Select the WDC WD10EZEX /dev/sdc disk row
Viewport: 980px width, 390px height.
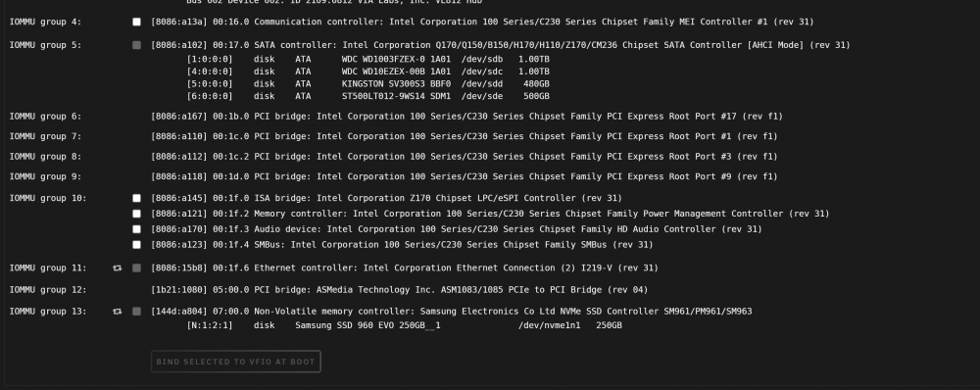point(368,72)
